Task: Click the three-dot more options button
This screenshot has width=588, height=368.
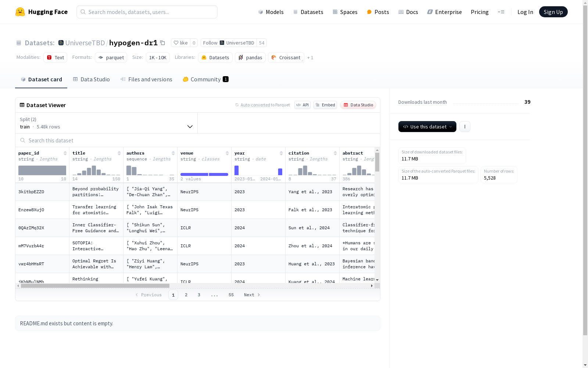Action: tap(465, 127)
